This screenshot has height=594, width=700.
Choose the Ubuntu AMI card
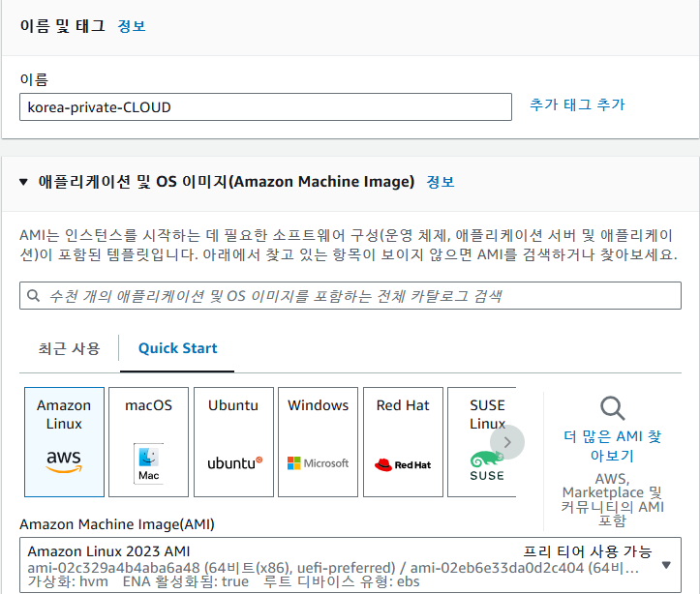[x=233, y=442]
